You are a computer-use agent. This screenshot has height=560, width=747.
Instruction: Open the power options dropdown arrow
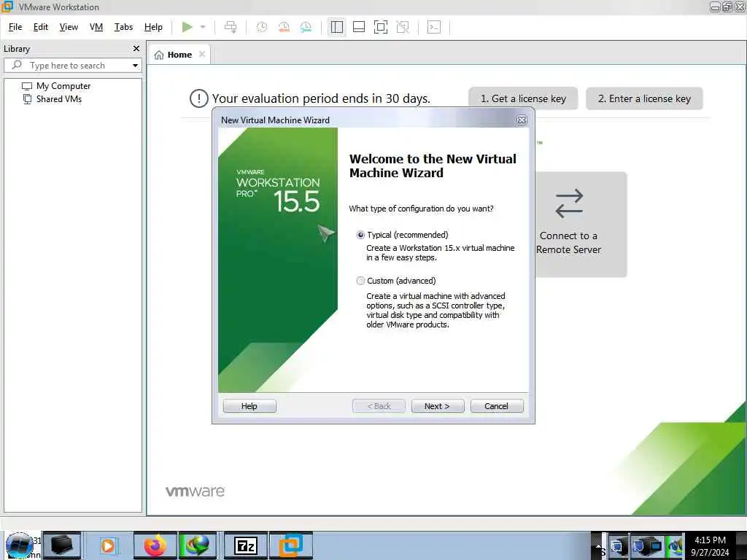pyautogui.click(x=203, y=27)
